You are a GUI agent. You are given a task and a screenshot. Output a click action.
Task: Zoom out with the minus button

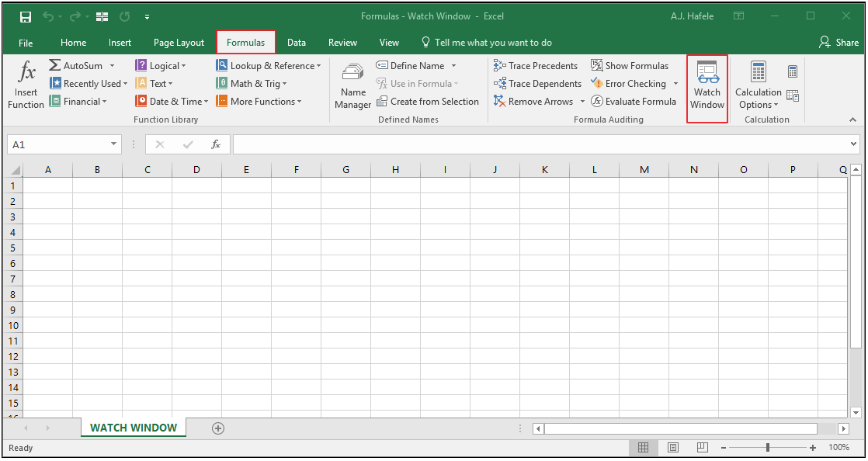pyautogui.click(x=724, y=448)
